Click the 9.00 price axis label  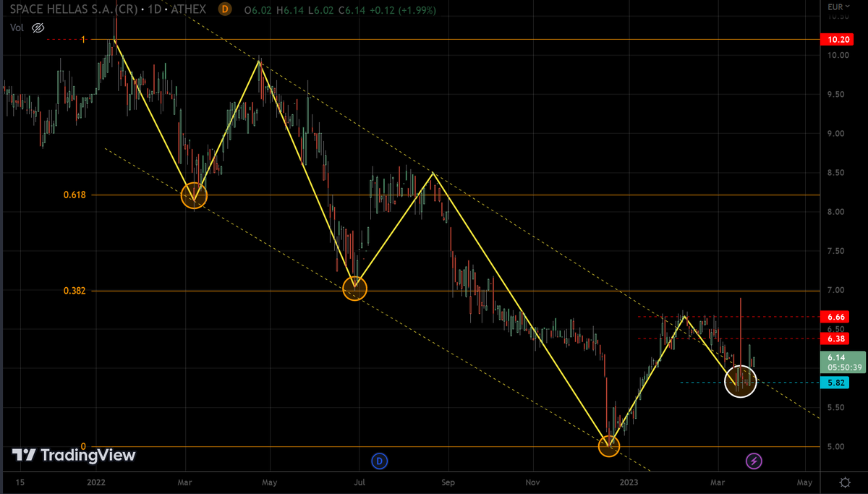pyautogui.click(x=837, y=134)
